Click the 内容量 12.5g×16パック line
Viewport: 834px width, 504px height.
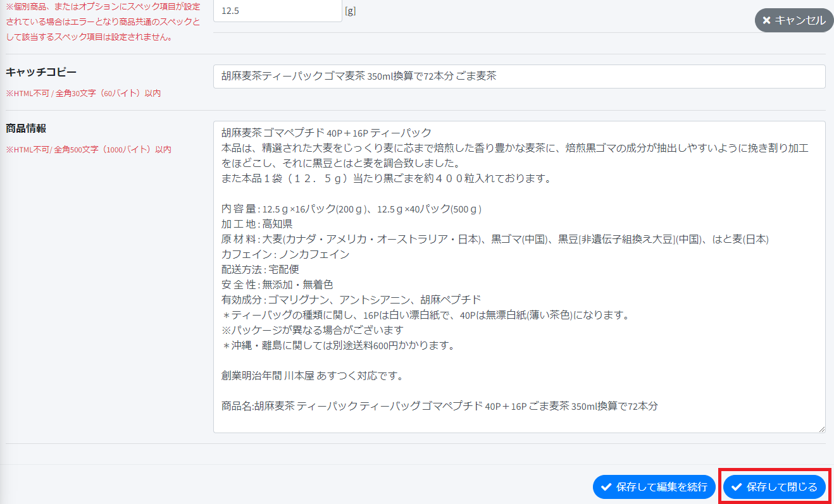pos(352,209)
